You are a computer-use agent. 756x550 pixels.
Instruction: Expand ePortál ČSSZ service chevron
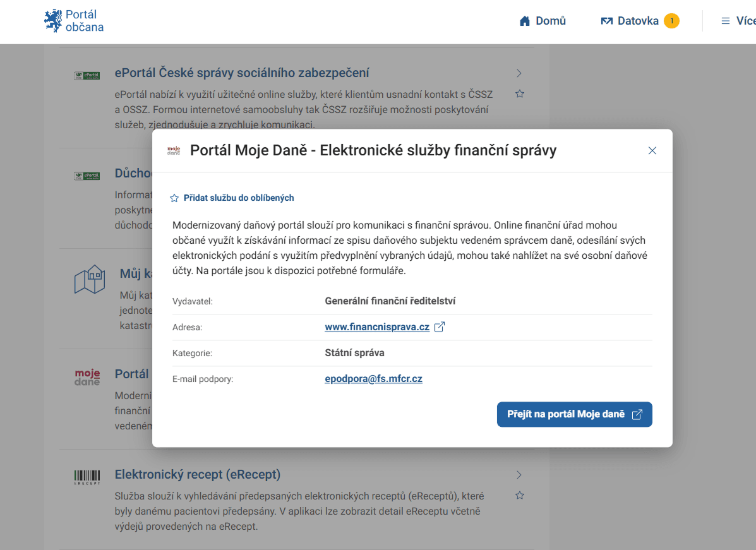(x=519, y=73)
